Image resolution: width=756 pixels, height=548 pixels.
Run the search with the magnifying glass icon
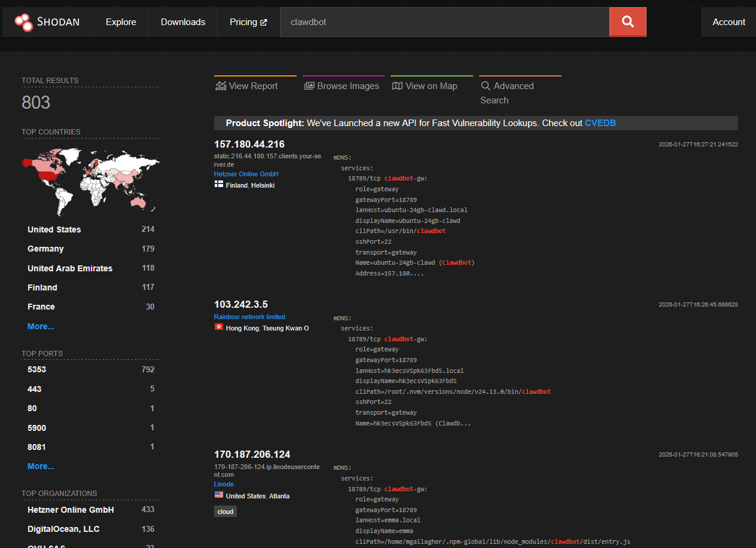(627, 22)
